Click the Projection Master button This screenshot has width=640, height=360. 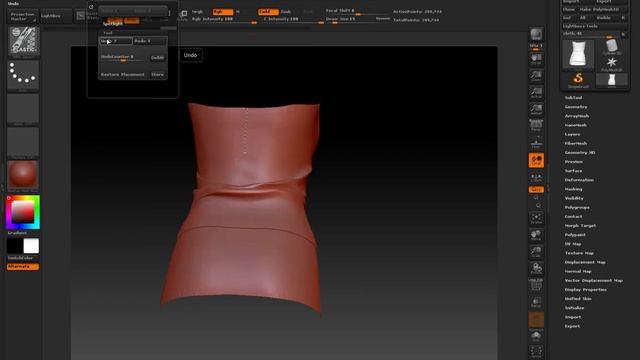pyautogui.click(x=23, y=16)
